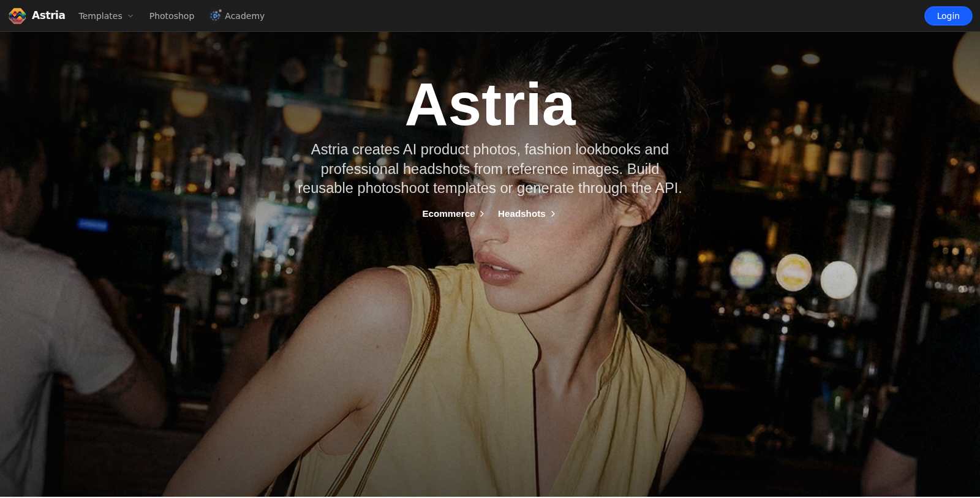Image resolution: width=980 pixels, height=498 pixels.
Task: Click the large Astria hero heading
Action: click(490, 105)
